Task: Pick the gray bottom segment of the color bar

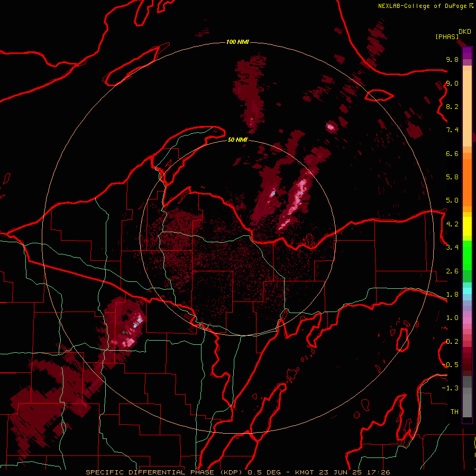Action: (x=467, y=405)
